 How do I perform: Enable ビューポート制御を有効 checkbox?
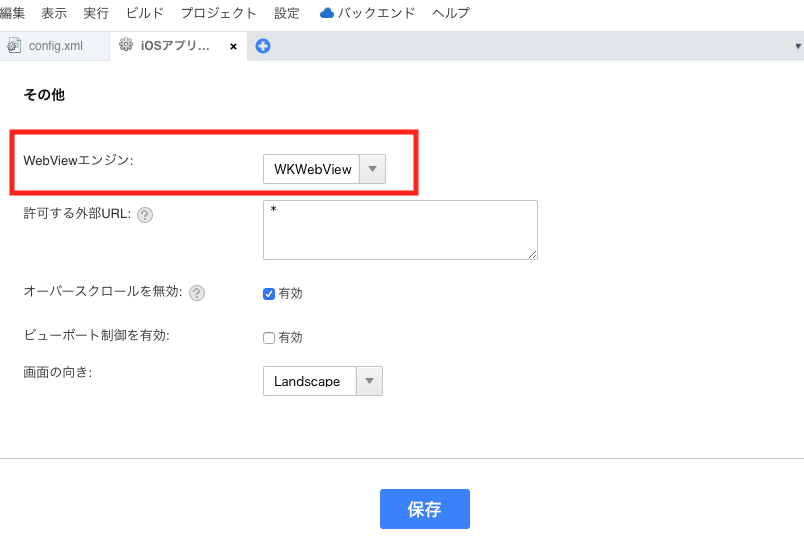click(269, 338)
